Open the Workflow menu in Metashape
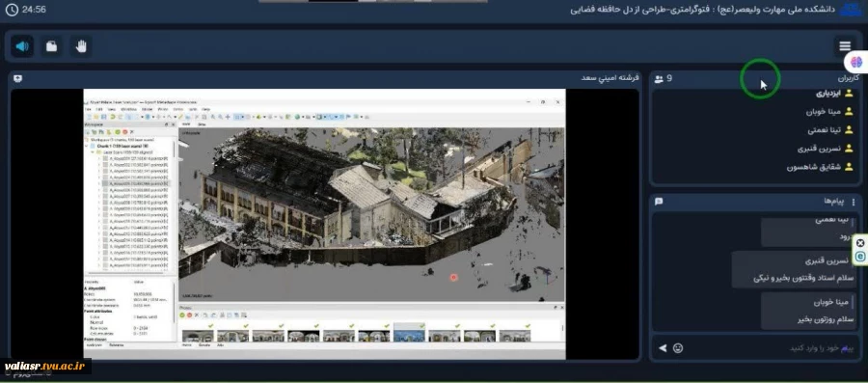The height and width of the screenshot is (383, 868). click(x=129, y=109)
